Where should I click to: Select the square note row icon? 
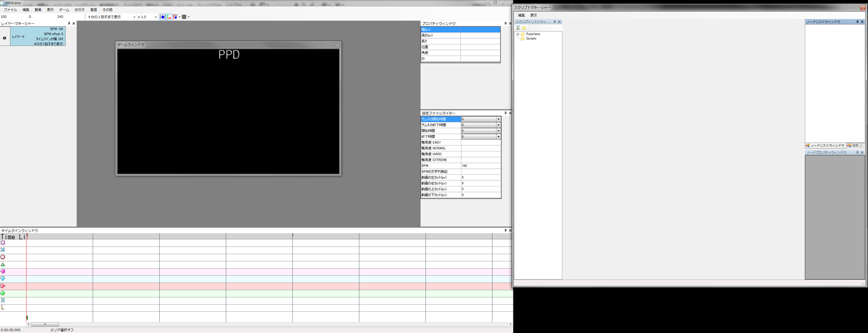pyautogui.click(x=3, y=243)
